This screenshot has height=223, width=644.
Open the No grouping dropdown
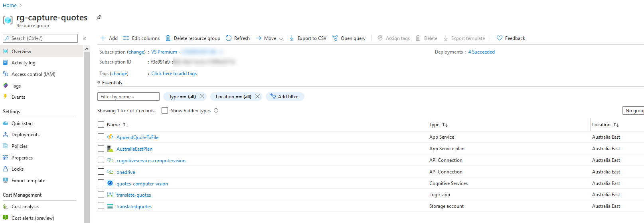[x=634, y=111]
